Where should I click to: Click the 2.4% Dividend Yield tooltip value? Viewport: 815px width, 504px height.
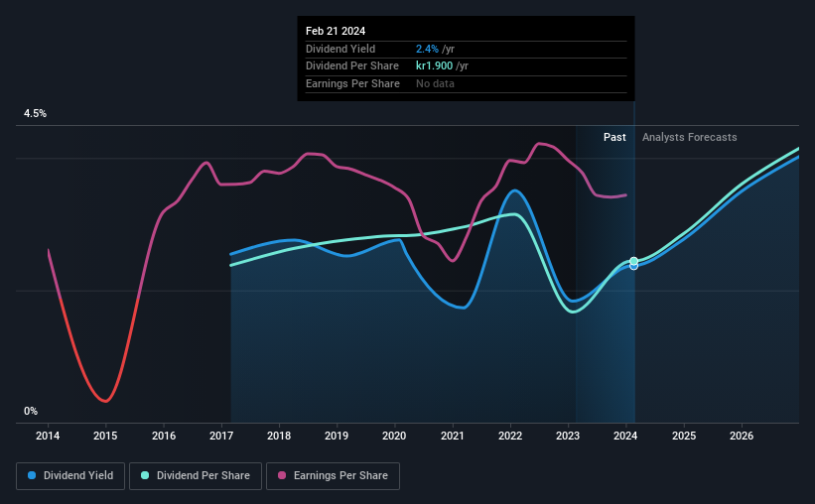pyautogui.click(x=427, y=49)
